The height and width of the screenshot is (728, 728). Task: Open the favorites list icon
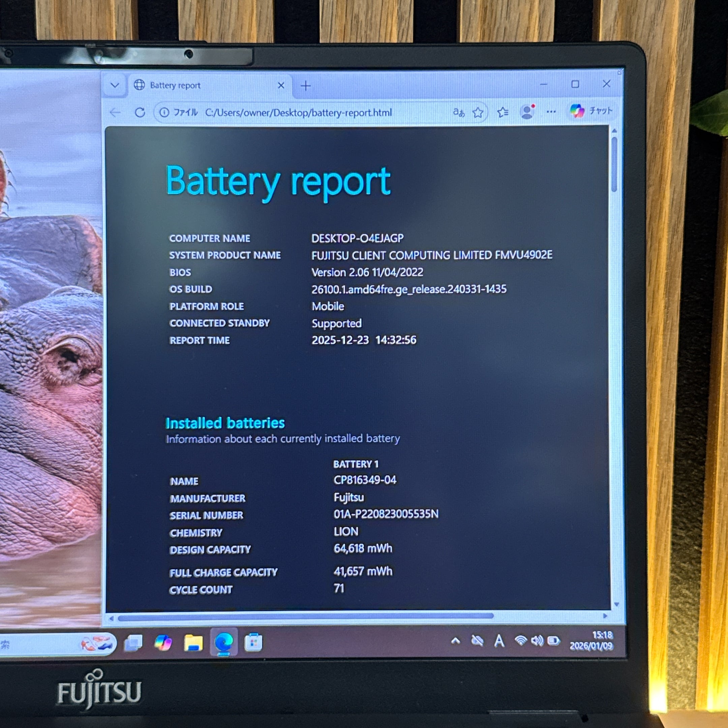[x=503, y=112]
